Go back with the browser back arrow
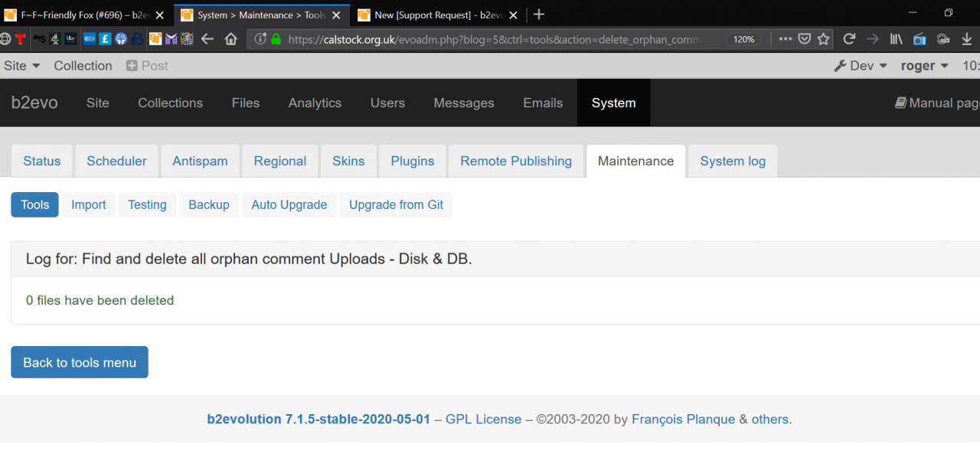 207,39
